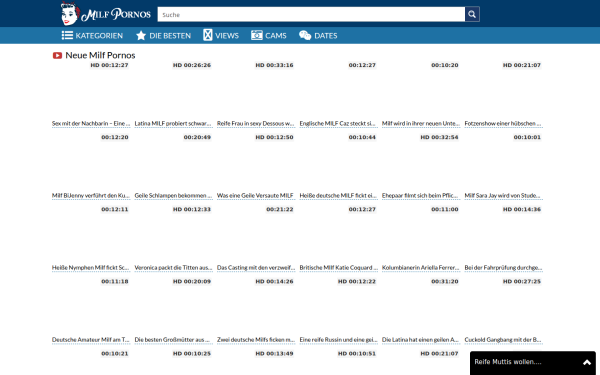Focus the Suche search field
Screen dimensions: 600x375
pos(311,15)
